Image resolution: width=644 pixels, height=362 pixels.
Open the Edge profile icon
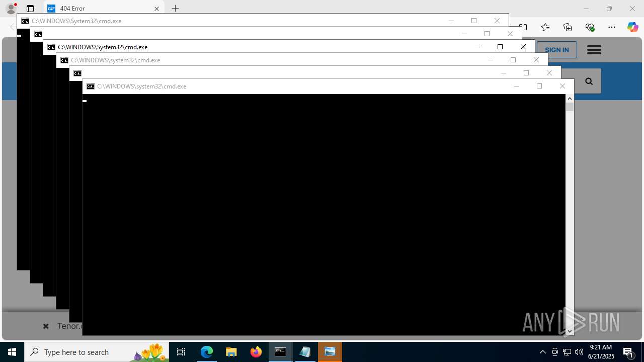pos(11,9)
